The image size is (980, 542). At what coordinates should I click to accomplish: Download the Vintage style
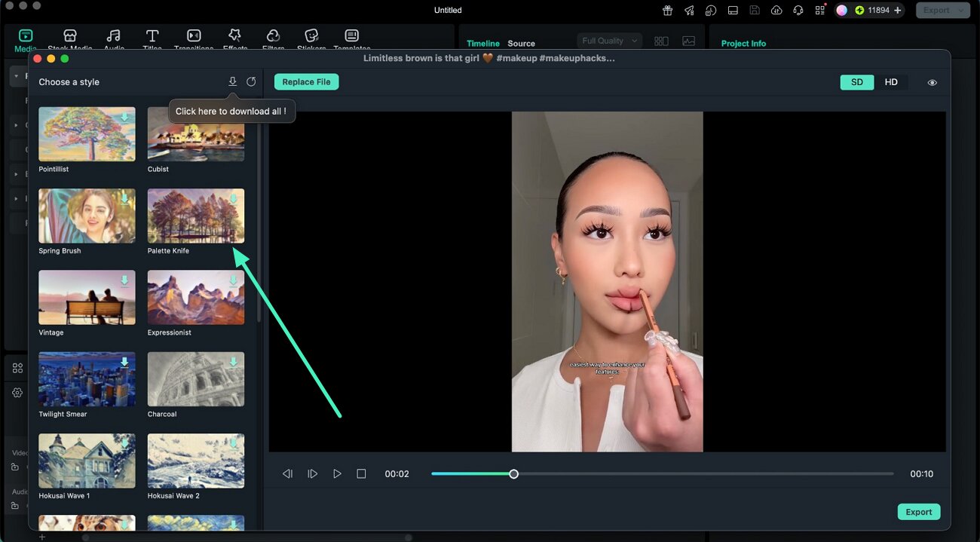coord(124,280)
